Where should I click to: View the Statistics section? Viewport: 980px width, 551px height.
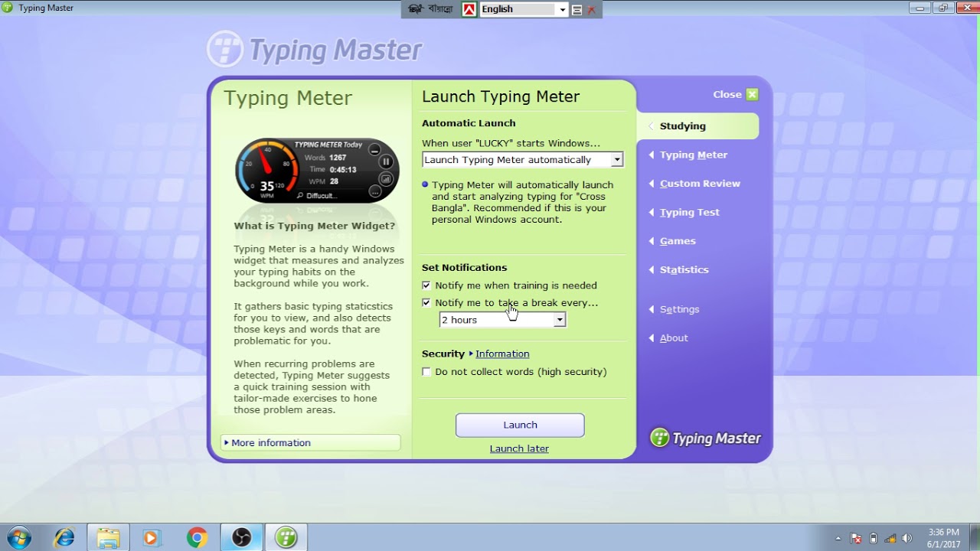(684, 269)
